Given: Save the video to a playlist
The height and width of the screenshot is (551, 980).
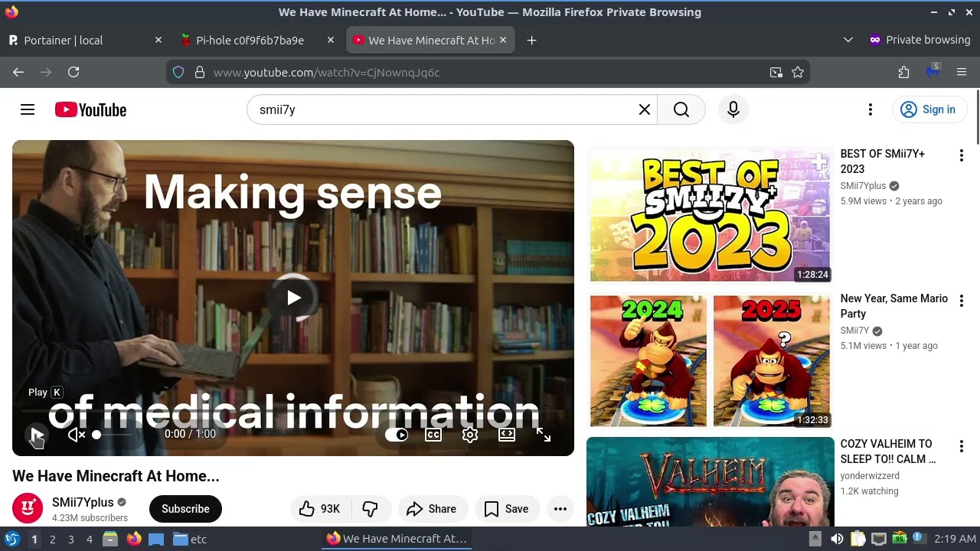Looking at the screenshot, I should 506,509.
